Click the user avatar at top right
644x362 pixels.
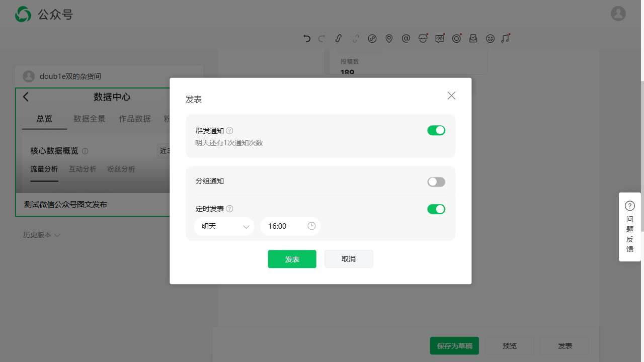618,14
